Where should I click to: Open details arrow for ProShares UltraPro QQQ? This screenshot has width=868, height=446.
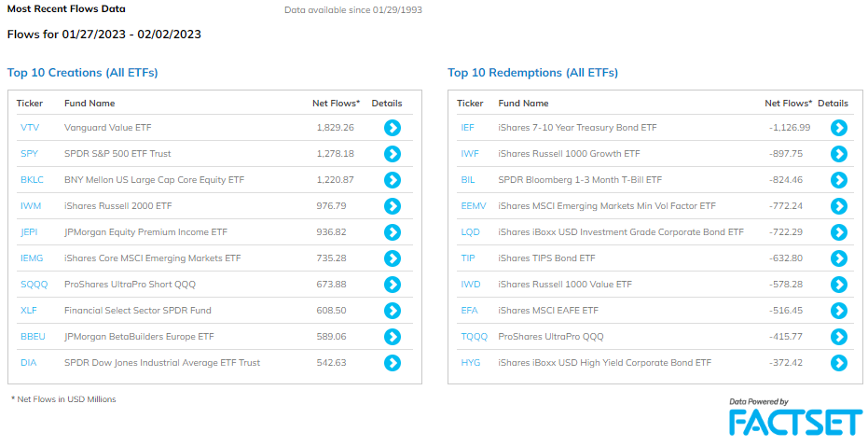click(839, 337)
